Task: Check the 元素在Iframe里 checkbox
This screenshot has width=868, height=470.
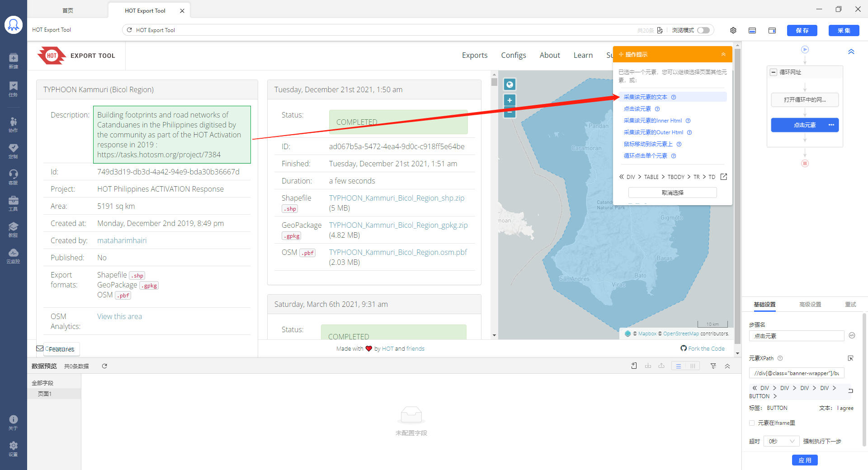Action: (752, 423)
